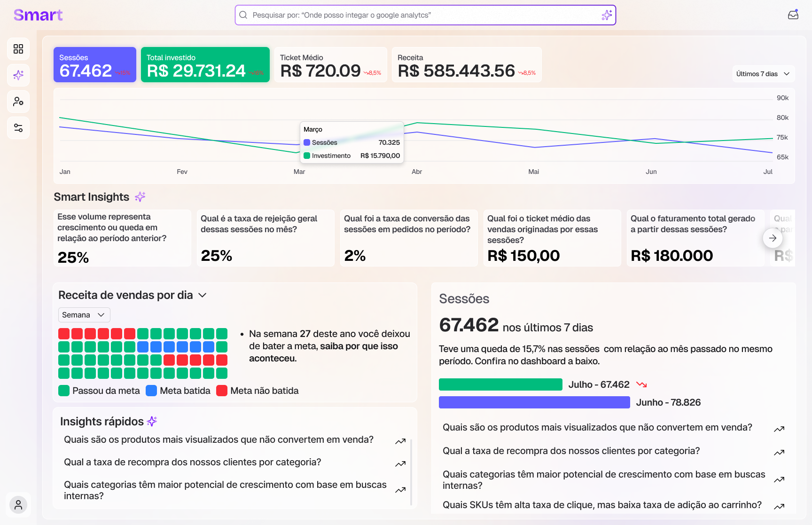Expand the Receita de vendas por dia chevron
Screen dimensions: 812x525
coord(203,295)
